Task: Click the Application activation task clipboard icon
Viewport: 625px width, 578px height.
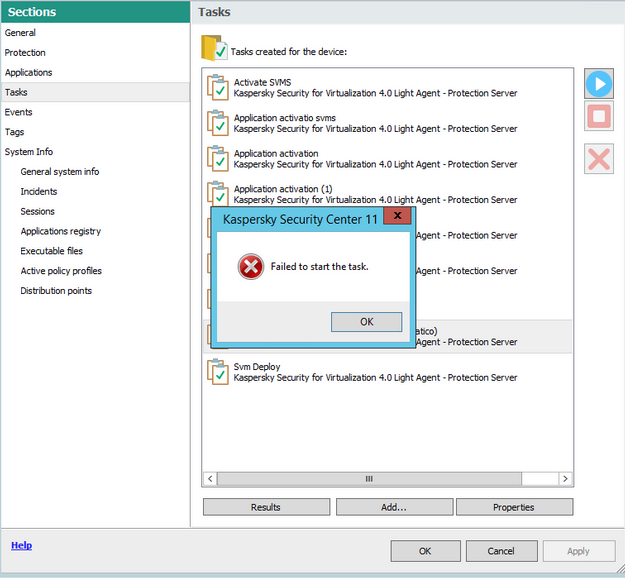Action: [x=218, y=159]
